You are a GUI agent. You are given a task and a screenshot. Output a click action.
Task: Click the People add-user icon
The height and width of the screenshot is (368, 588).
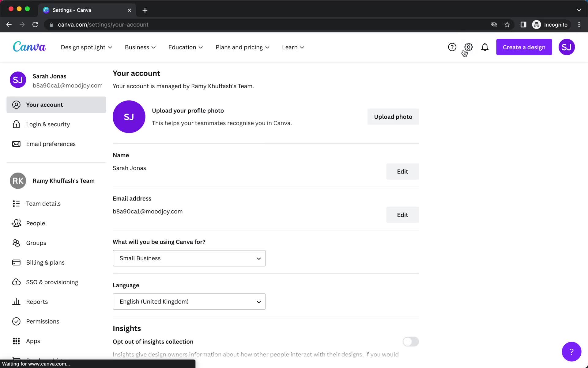point(16,223)
